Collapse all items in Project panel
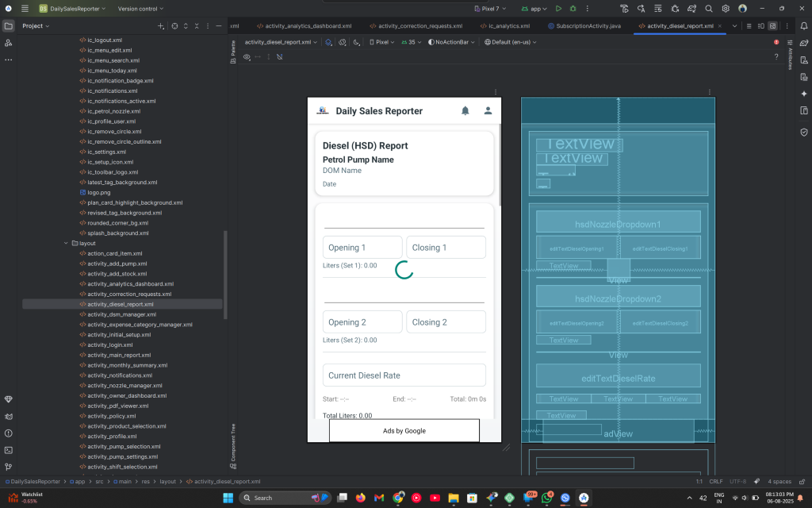This screenshot has width=812, height=508. [x=197, y=26]
